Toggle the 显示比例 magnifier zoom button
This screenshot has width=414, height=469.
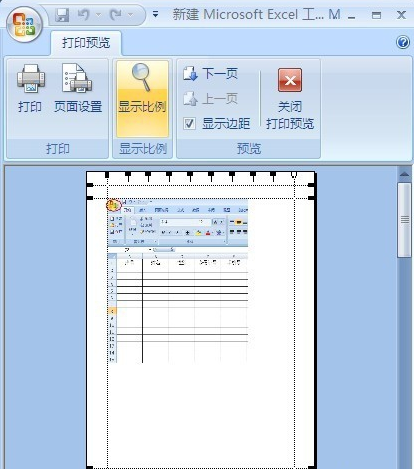coord(142,98)
